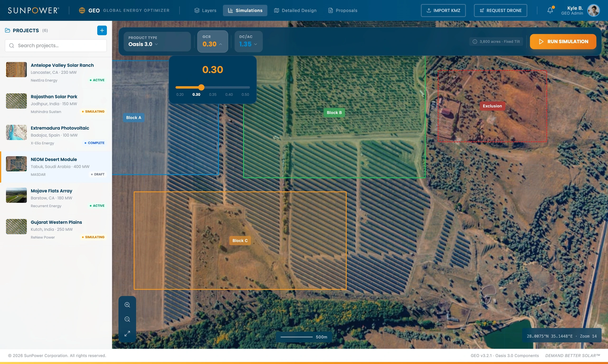Click NEOM Desert Module thumbnail
The height and width of the screenshot is (364, 608).
tap(16, 164)
